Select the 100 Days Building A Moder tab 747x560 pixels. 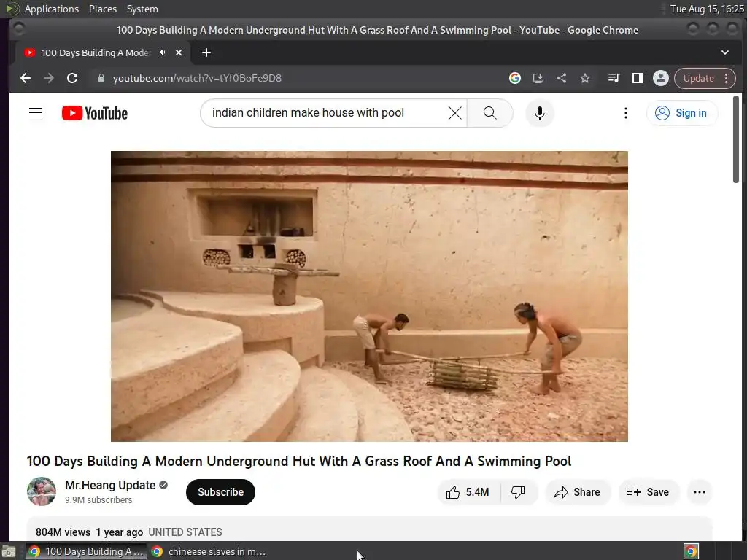pyautogui.click(x=96, y=52)
